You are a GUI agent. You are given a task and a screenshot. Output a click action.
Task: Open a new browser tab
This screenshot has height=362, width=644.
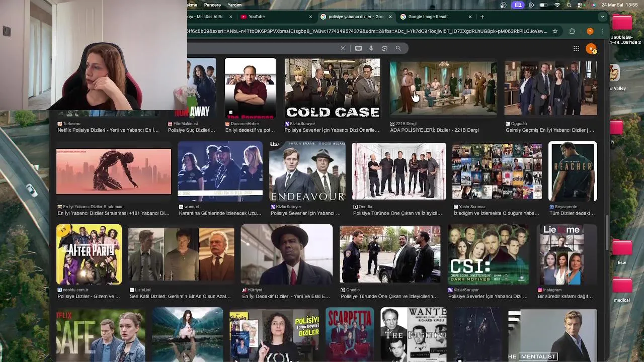(x=482, y=17)
